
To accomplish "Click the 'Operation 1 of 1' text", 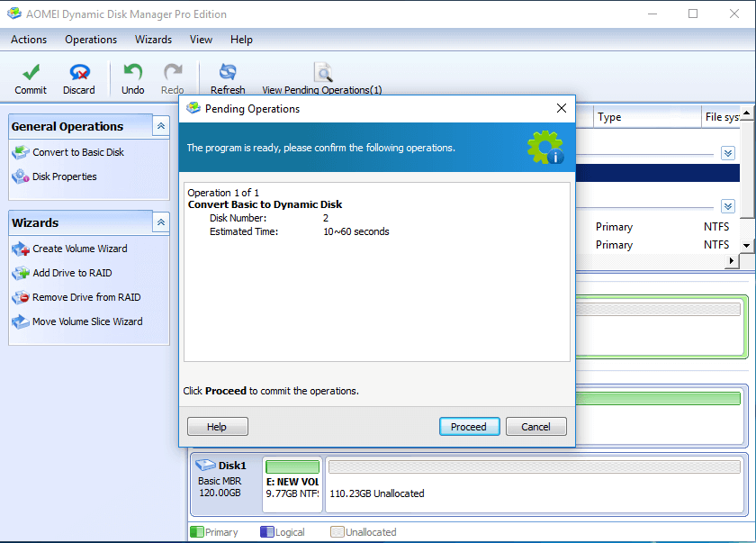I will click(x=223, y=193).
